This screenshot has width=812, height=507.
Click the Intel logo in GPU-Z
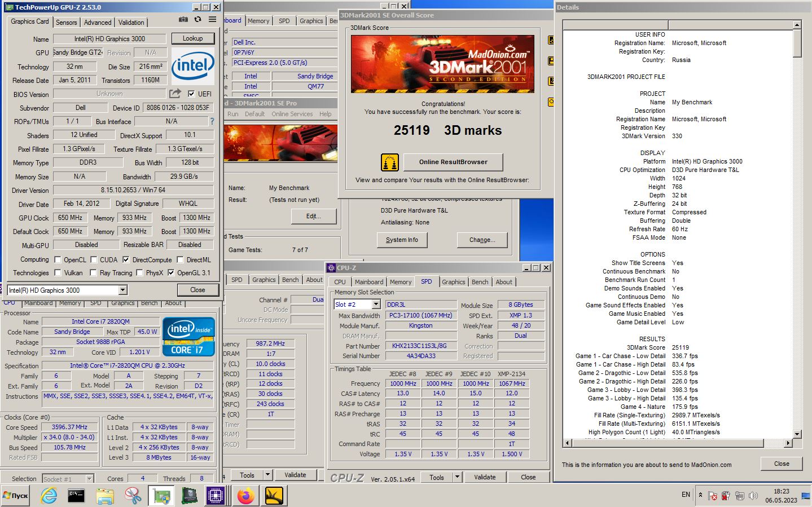click(192, 66)
